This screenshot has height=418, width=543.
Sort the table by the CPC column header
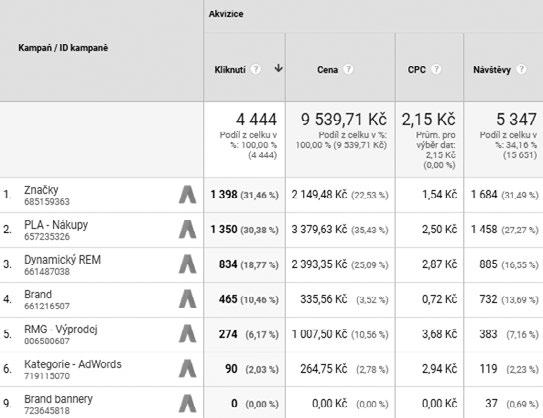pyautogui.click(x=416, y=70)
